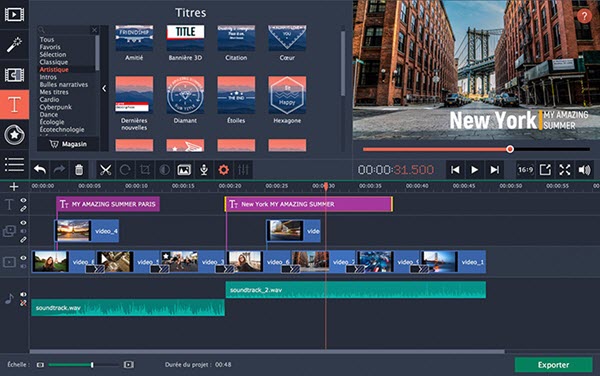This screenshot has width=600, height=376.
Task: Toggle overlay track link icon
Action: [23, 239]
